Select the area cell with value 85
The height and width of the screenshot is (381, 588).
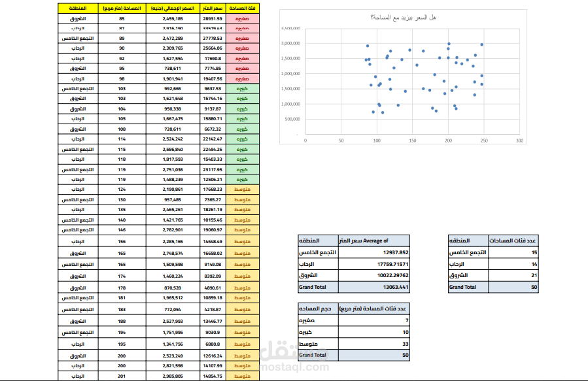click(x=122, y=18)
